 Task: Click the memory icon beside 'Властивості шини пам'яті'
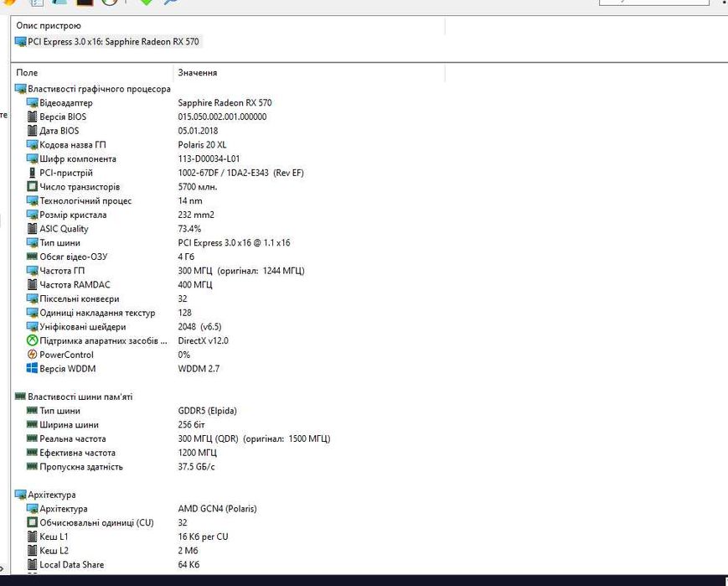coord(20,397)
